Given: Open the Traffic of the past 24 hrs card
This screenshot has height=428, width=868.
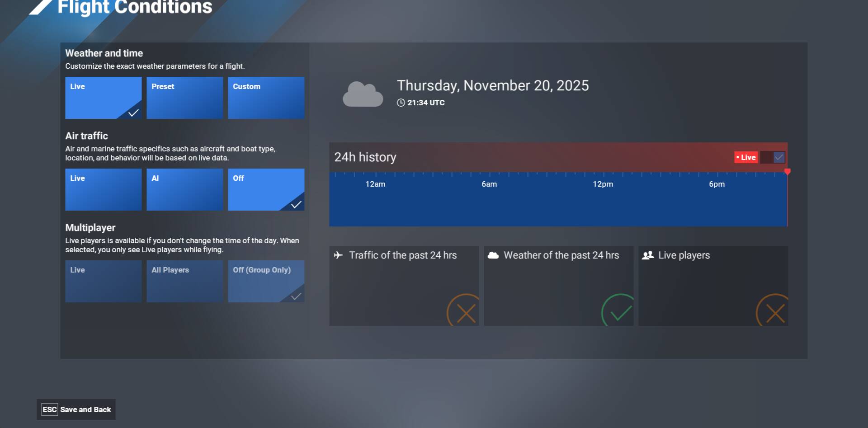Looking at the screenshot, I should pos(404,286).
